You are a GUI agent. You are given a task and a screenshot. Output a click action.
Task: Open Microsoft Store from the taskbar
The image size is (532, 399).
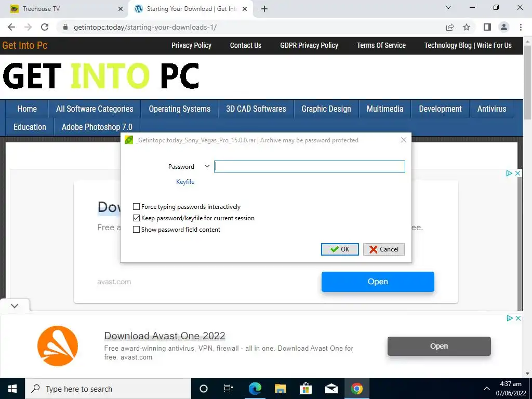point(305,389)
